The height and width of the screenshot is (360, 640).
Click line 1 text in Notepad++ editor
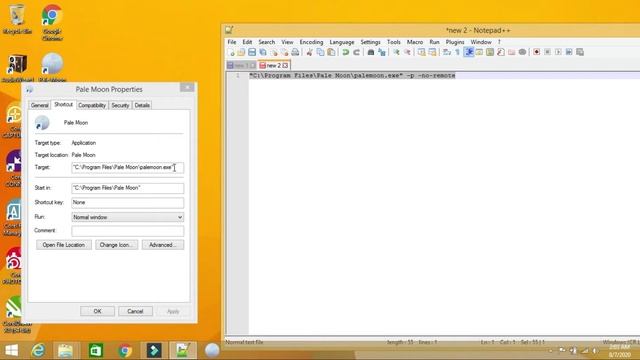pos(352,76)
